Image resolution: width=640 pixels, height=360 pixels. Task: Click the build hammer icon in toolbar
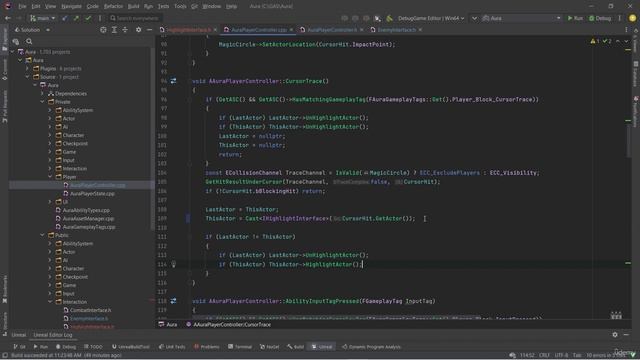[x=389, y=18]
